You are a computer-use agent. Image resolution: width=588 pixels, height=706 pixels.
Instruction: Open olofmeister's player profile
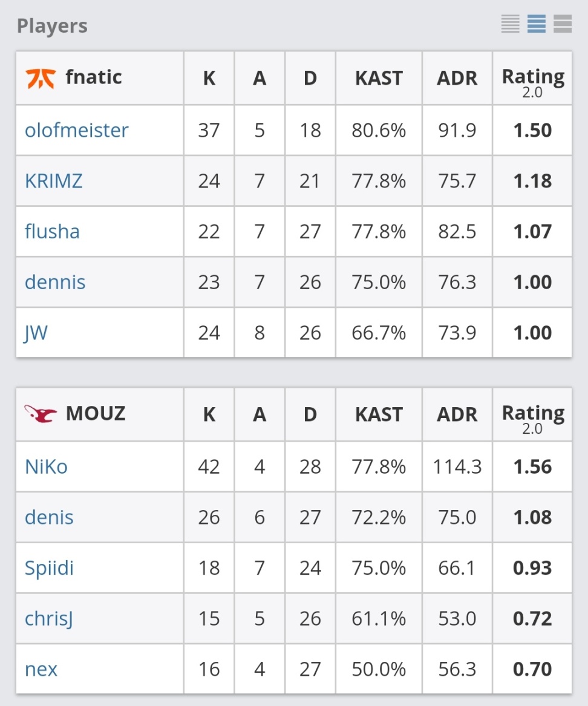click(77, 130)
